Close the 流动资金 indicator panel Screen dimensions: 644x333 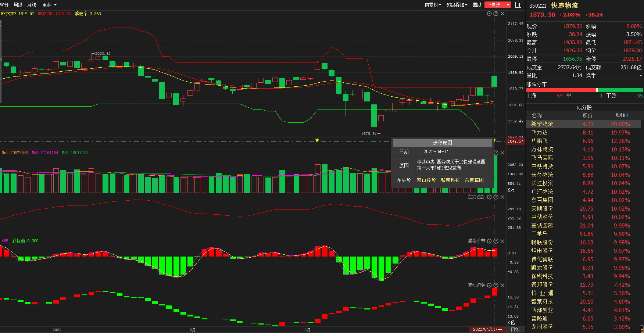502,285
